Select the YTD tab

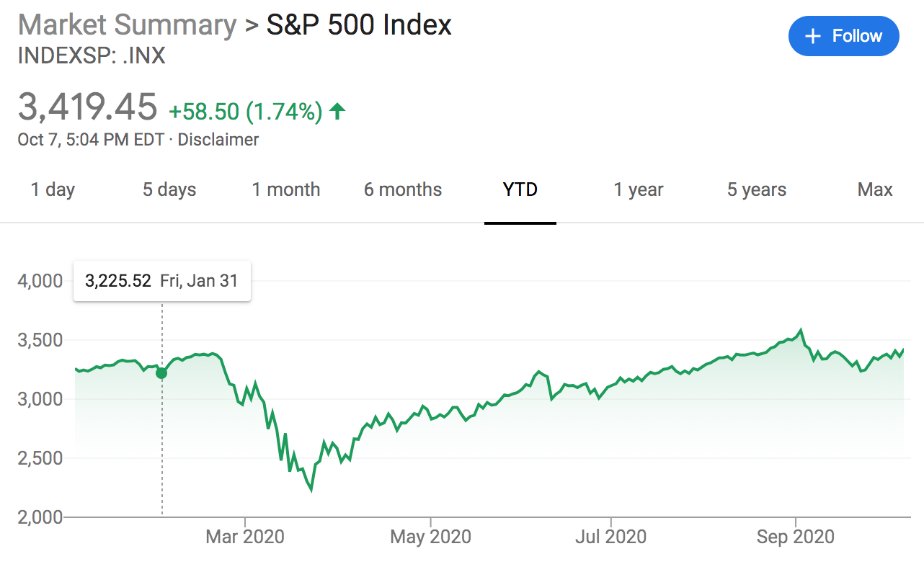pos(520,190)
